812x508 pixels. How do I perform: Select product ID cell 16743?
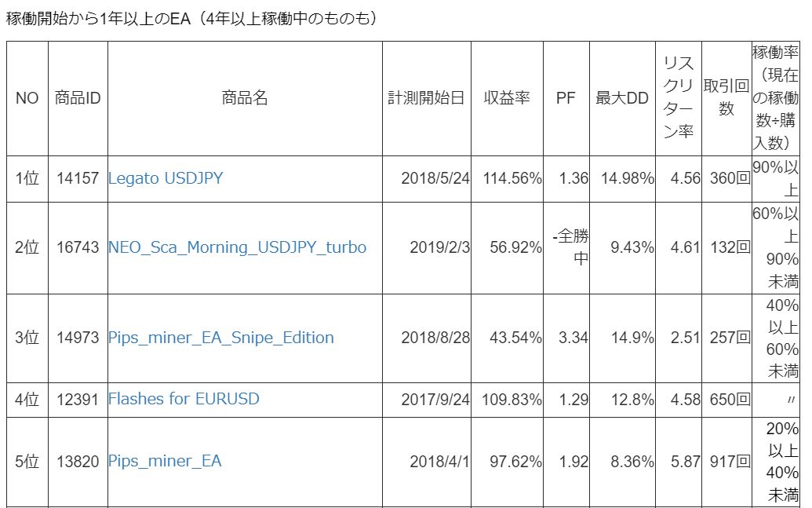click(x=78, y=247)
